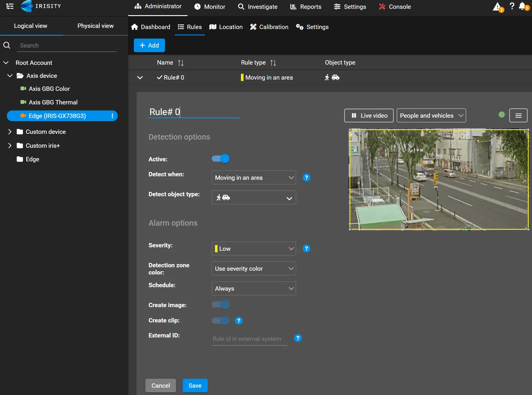Image resolution: width=532 pixels, height=395 pixels.
Task: Select Axis GBG Color camera
Action: (x=49, y=89)
